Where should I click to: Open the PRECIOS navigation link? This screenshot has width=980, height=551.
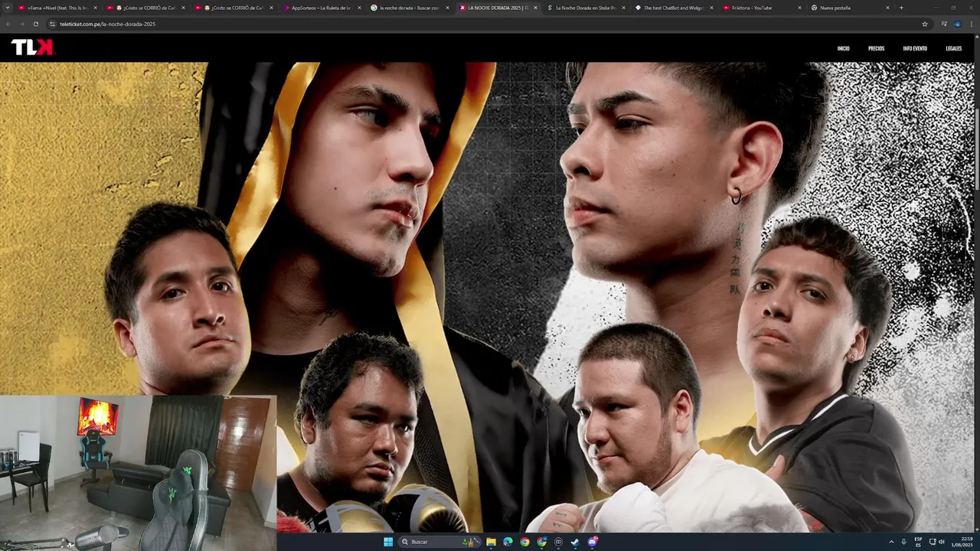tap(876, 48)
